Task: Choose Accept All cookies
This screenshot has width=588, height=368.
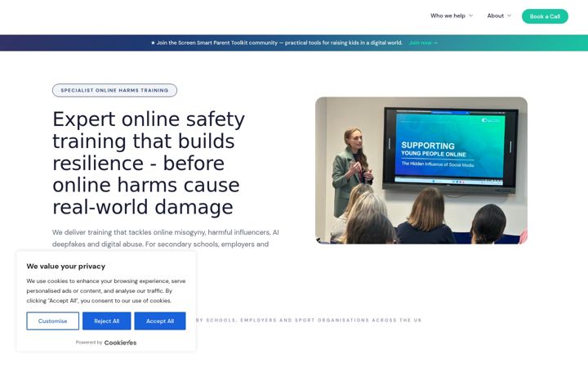Action: point(160,321)
